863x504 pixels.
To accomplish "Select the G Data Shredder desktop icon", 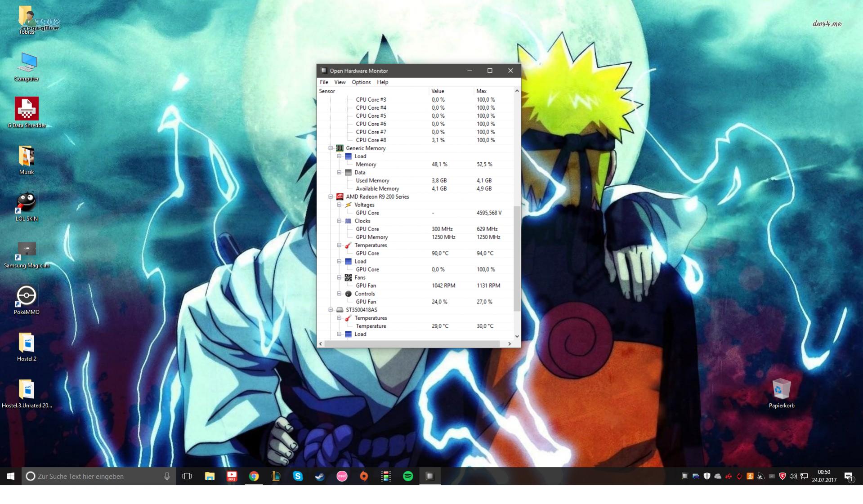I will pyautogui.click(x=27, y=113).
